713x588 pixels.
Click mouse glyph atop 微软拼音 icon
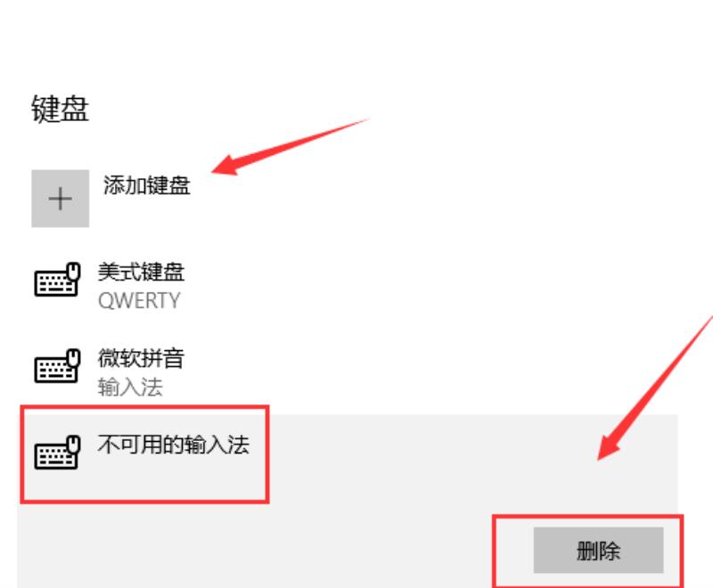click(74, 357)
